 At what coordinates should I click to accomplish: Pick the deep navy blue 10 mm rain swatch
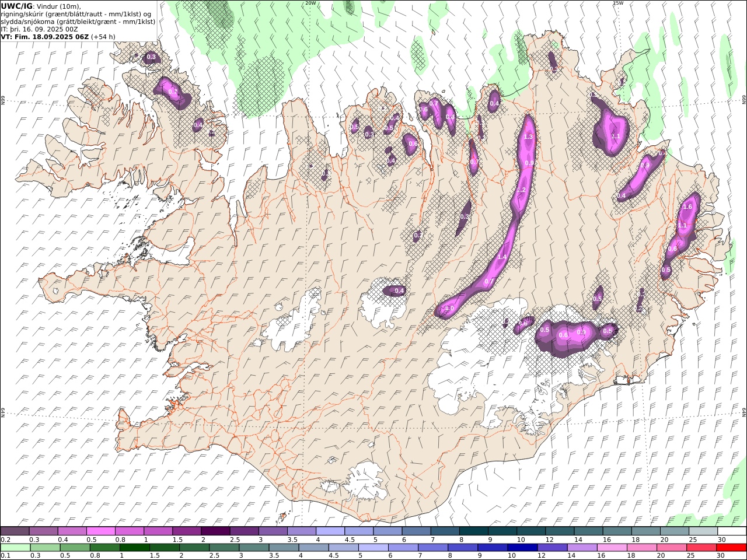[x=523, y=548]
